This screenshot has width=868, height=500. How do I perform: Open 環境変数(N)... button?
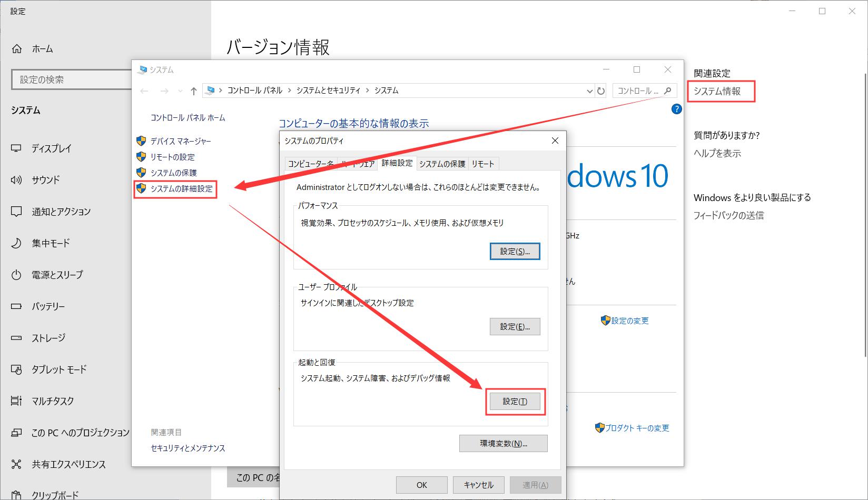tap(504, 444)
